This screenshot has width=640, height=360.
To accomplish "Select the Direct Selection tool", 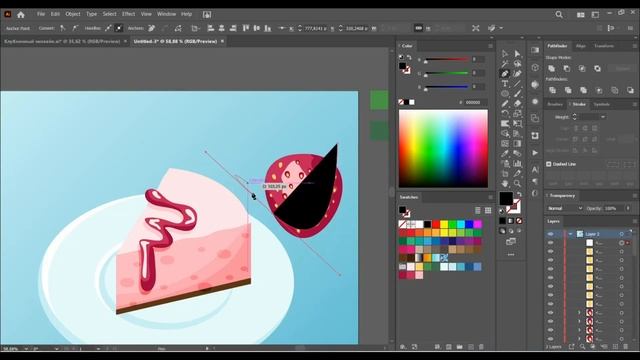I will (517, 53).
